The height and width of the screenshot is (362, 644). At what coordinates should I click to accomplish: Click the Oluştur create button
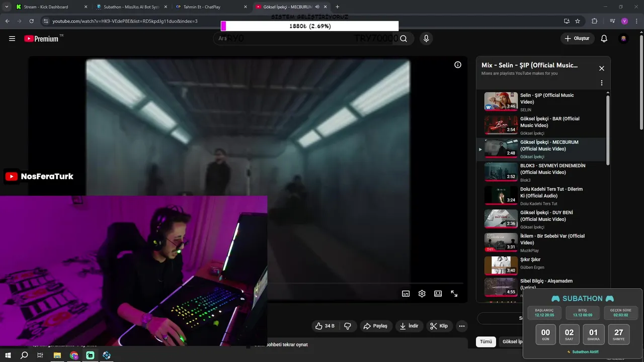[578, 39]
